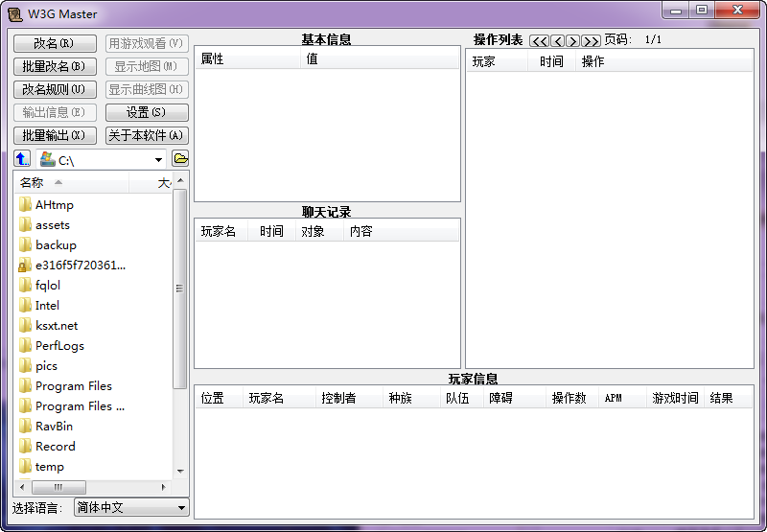Click the locked e316f5f720361 folder icon
Image resolution: width=767 pixels, height=532 pixels.
point(25,265)
